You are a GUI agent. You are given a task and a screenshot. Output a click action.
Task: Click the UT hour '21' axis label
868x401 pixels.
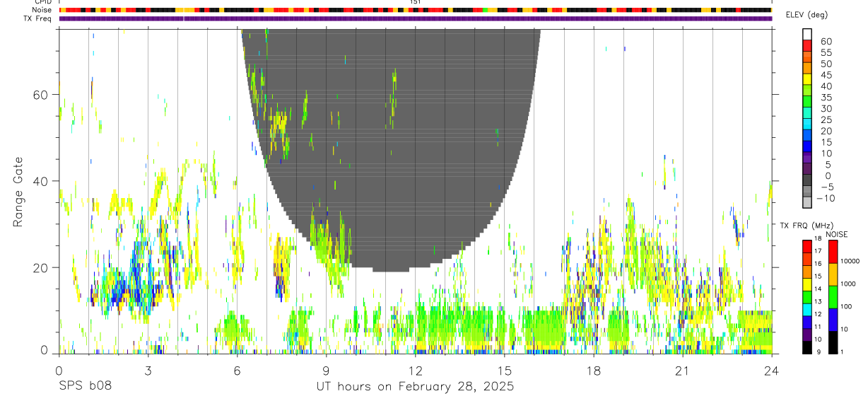point(683,370)
